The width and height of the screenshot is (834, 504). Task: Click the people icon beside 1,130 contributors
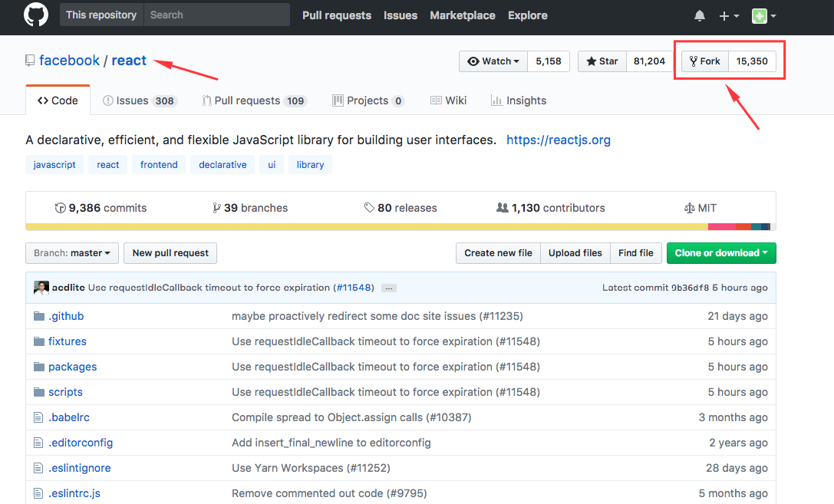click(x=502, y=207)
